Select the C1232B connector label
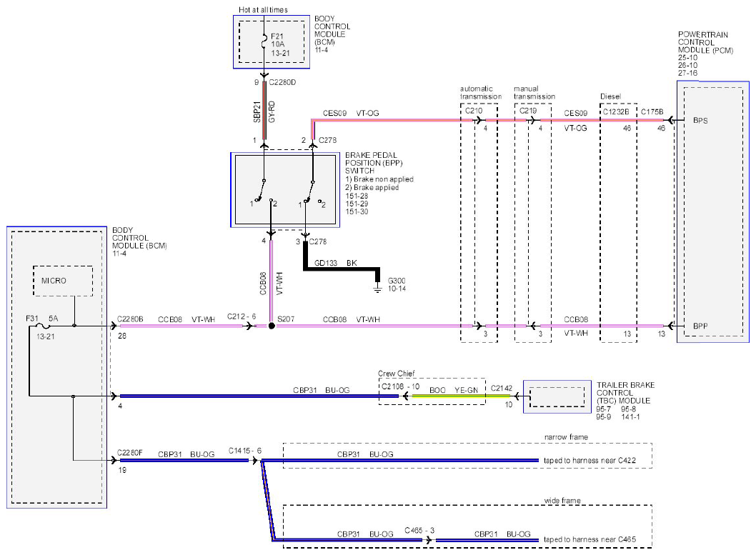 point(616,111)
